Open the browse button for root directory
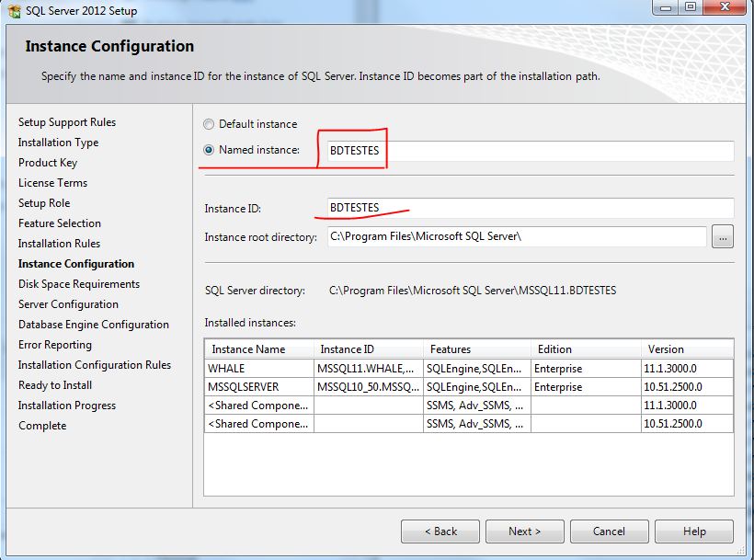 point(722,236)
